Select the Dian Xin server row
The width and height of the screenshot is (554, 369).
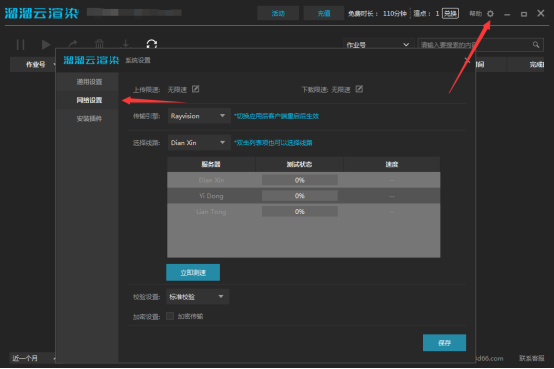303,180
